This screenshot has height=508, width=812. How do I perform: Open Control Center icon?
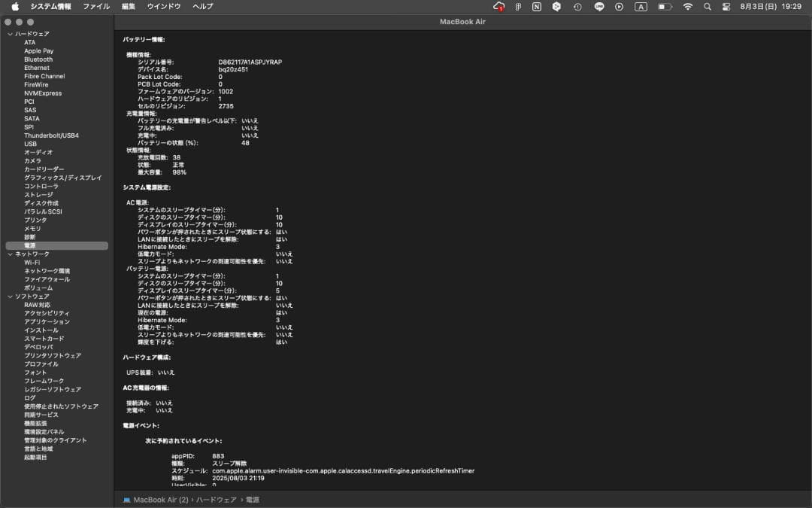click(x=726, y=6)
